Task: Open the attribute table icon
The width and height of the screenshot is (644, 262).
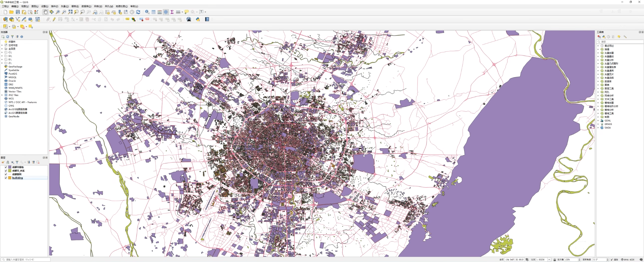Action: (x=153, y=12)
